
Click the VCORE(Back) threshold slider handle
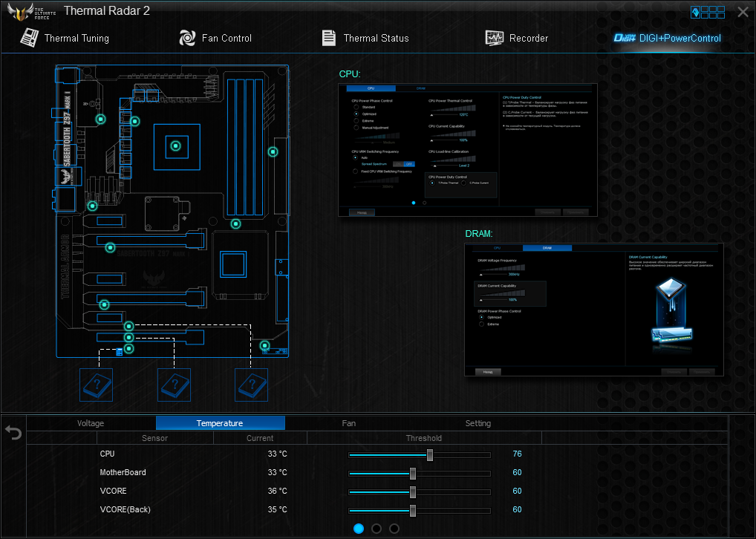click(x=413, y=511)
